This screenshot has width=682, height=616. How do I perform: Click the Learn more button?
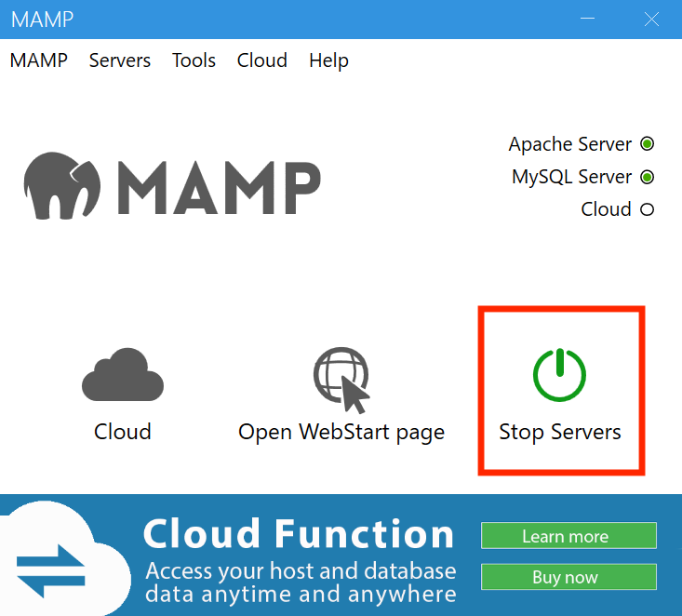(568, 536)
